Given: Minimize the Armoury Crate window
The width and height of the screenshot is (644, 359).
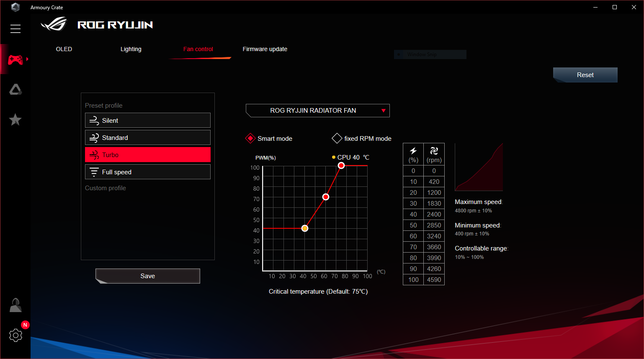Looking at the screenshot, I should 595,7.
